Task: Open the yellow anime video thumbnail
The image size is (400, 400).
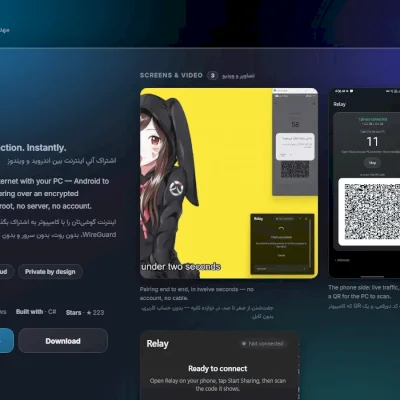Action: [x=229, y=183]
